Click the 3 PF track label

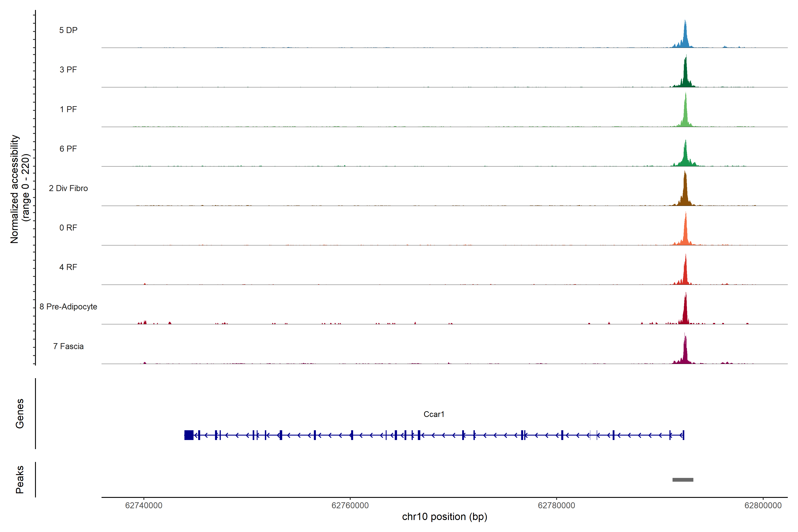68,70
